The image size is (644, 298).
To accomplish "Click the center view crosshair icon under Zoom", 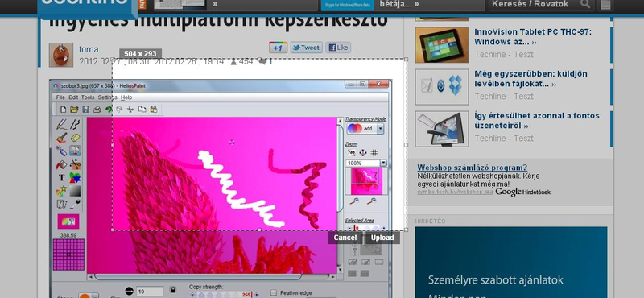I will point(363,153).
